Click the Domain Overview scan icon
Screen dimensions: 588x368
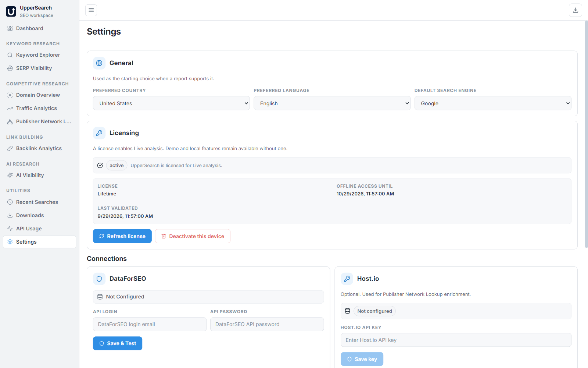tap(10, 95)
